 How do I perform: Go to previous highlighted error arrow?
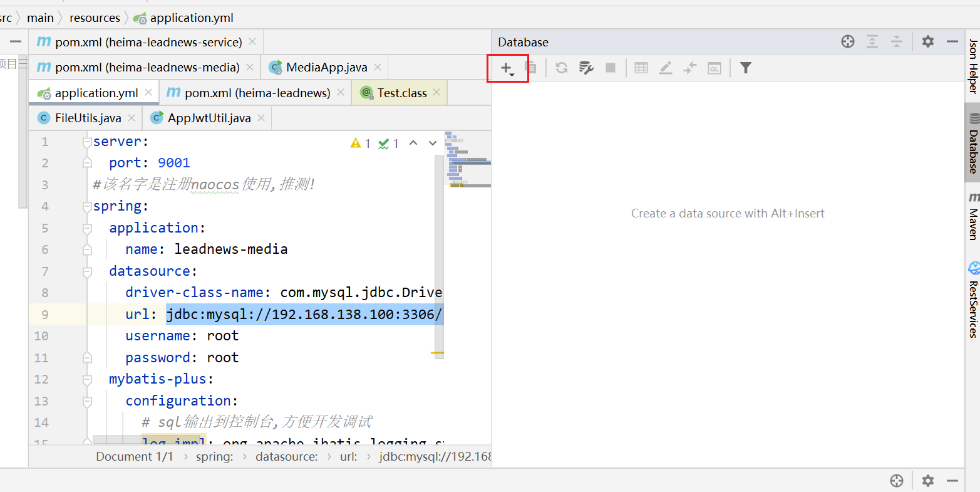[x=413, y=143]
